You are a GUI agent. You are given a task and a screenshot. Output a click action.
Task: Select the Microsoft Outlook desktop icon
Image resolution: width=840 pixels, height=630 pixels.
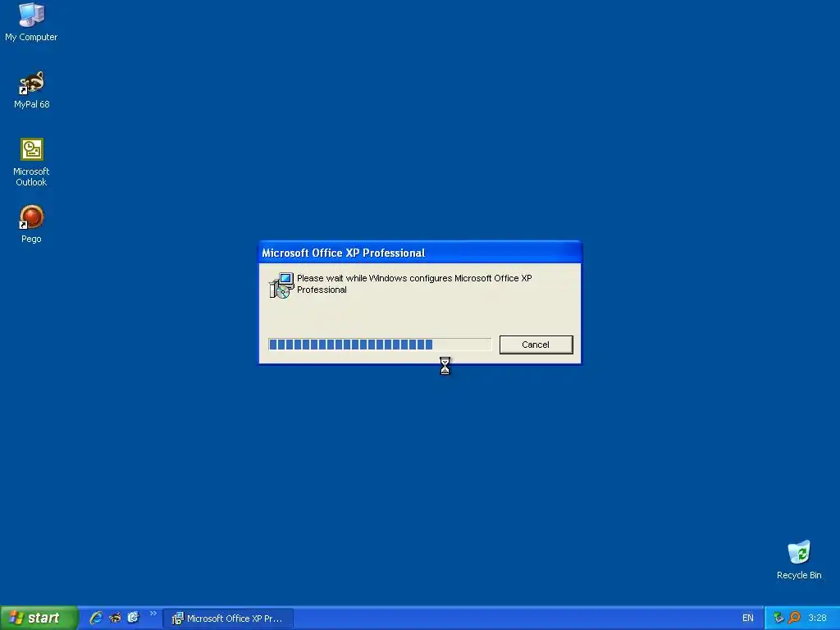coord(31,162)
